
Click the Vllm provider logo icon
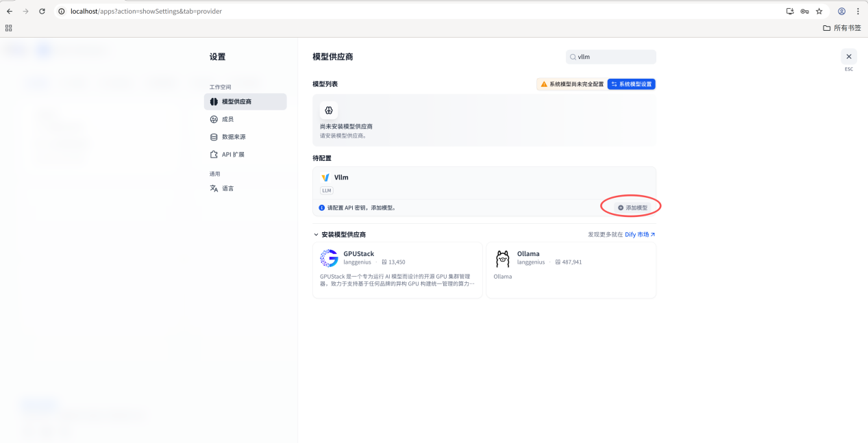click(x=325, y=177)
